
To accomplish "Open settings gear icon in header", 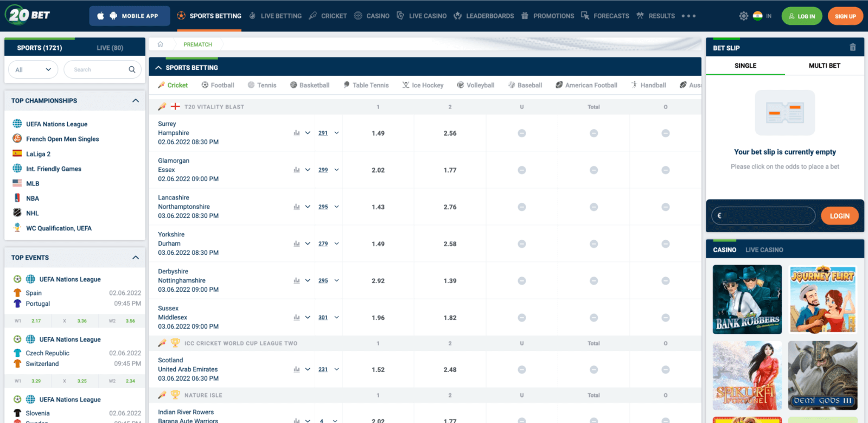I will pos(743,16).
